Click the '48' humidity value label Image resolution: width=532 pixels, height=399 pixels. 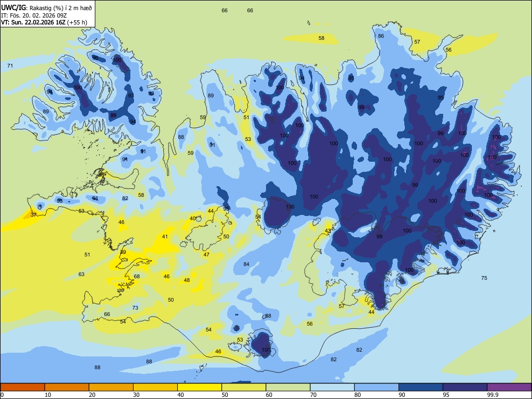[187, 280]
